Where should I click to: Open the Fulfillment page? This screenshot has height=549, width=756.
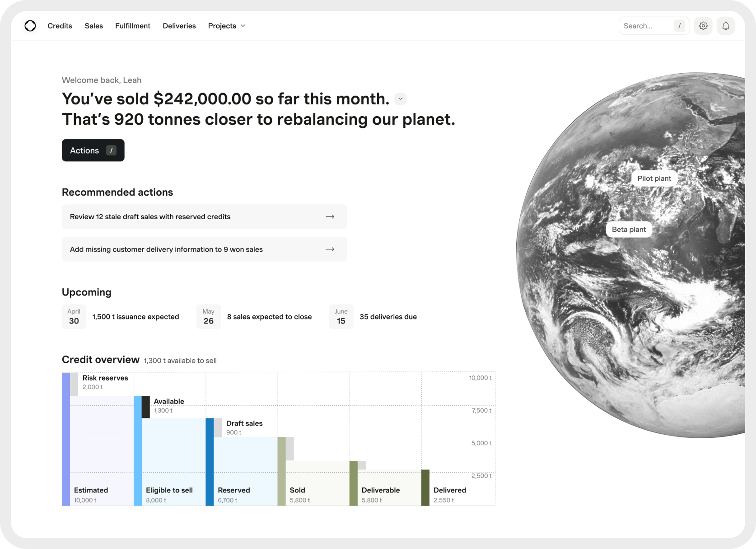pos(133,26)
